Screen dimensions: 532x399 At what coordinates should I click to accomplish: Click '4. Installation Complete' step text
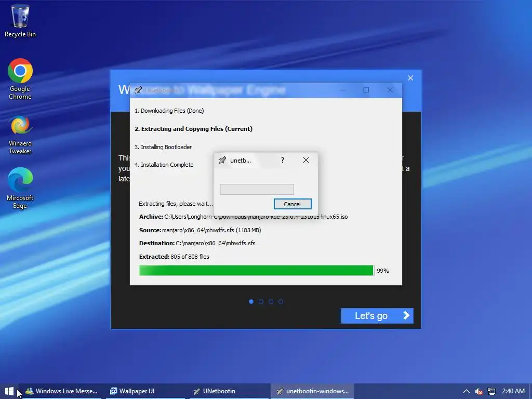click(164, 165)
